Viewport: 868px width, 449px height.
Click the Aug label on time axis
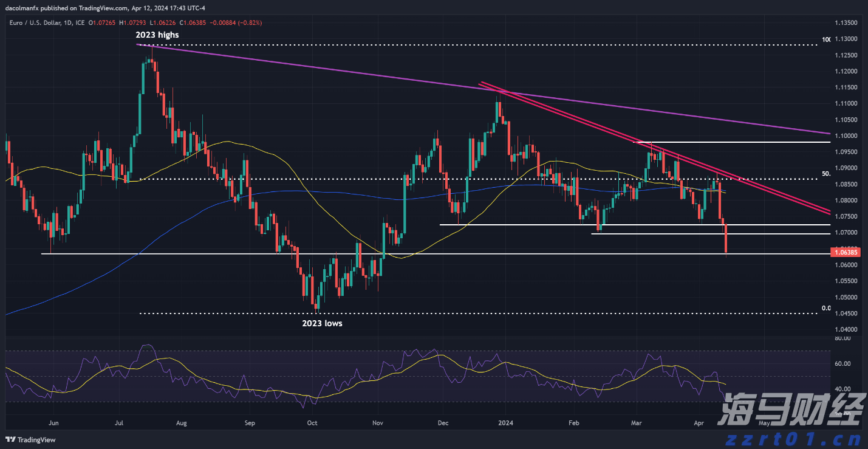coord(180,422)
